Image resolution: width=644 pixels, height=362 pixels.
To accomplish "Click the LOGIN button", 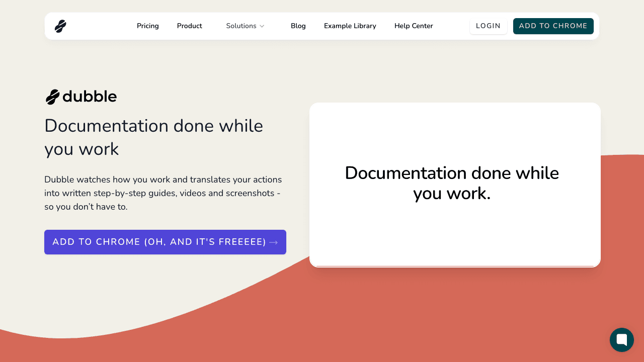I will [488, 26].
